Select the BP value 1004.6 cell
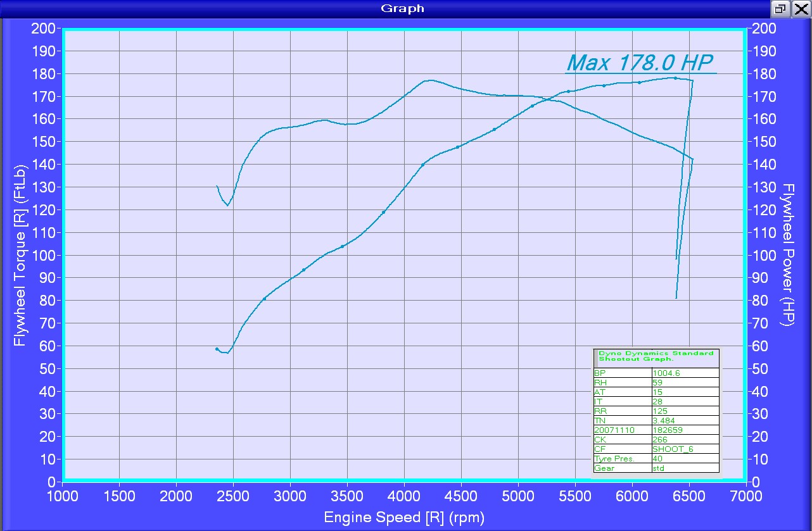Image resolution: width=812 pixels, height=531 pixels. [685, 373]
